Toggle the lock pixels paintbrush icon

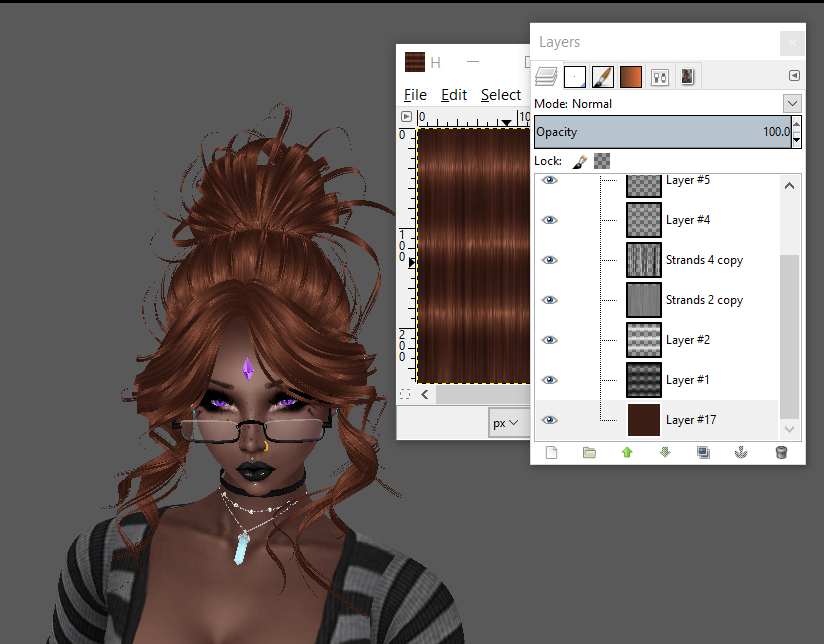[580, 161]
